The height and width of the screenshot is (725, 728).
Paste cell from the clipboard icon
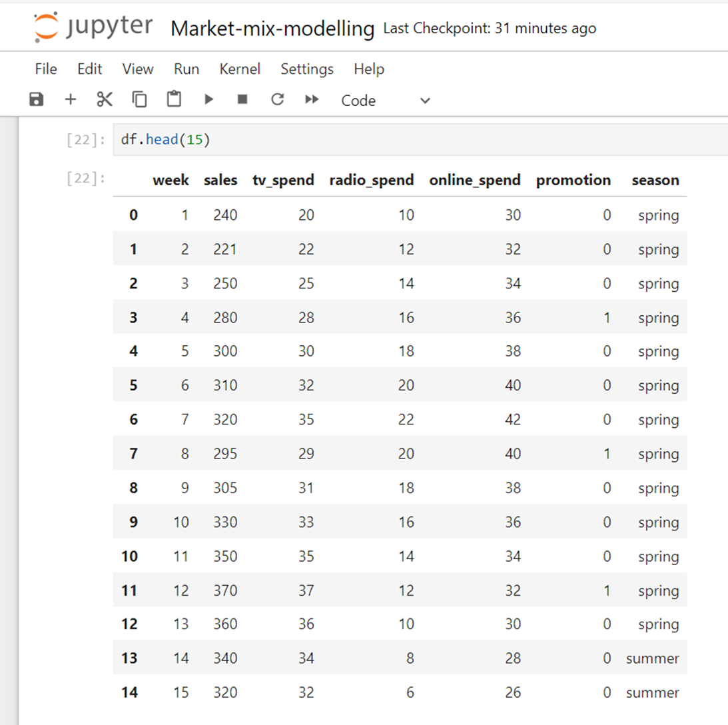174,99
